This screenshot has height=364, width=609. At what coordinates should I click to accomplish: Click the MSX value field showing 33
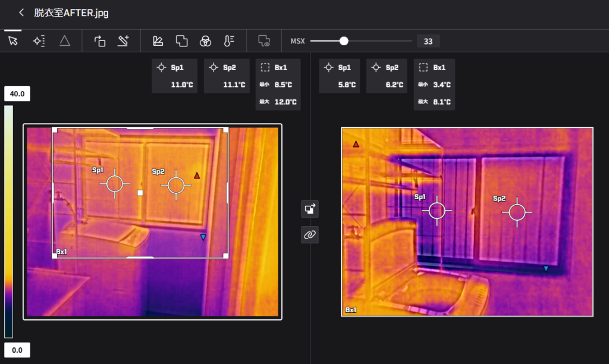(x=428, y=41)
